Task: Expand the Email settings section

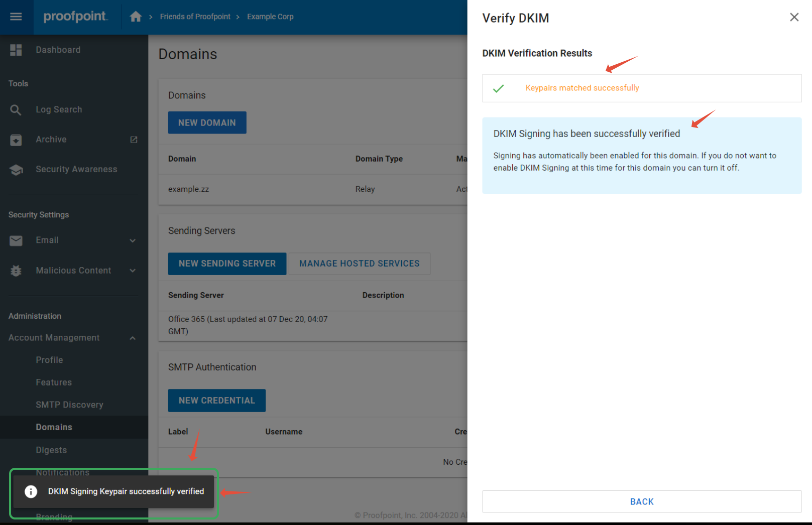Action: (133, 240)
